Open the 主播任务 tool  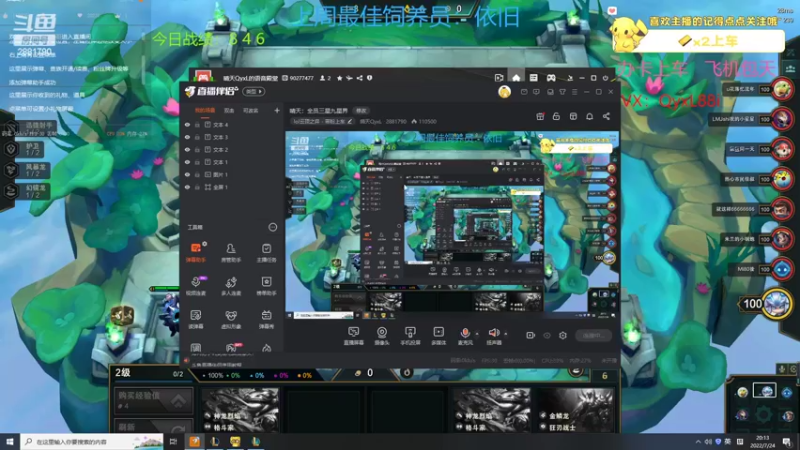pos(266,253)
